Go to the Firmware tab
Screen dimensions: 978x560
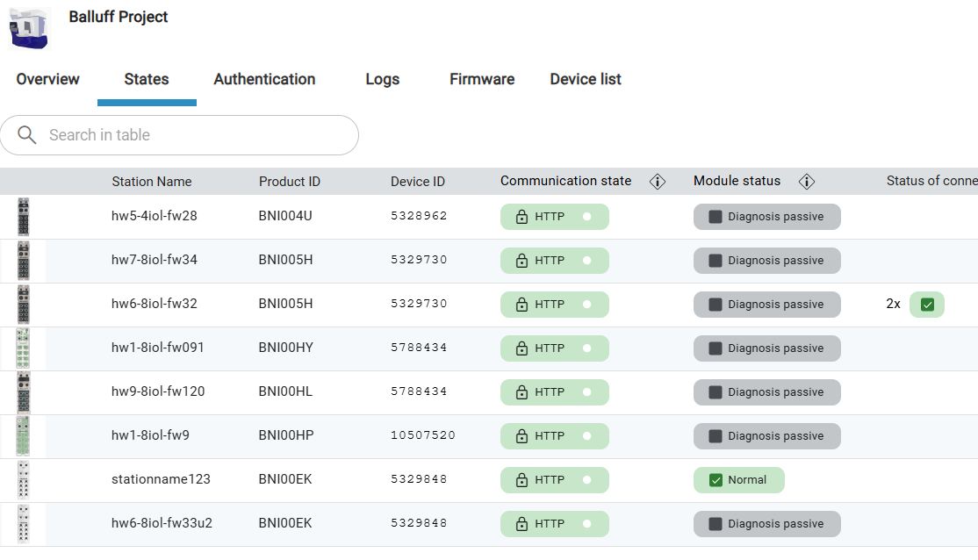pos(482,79)
